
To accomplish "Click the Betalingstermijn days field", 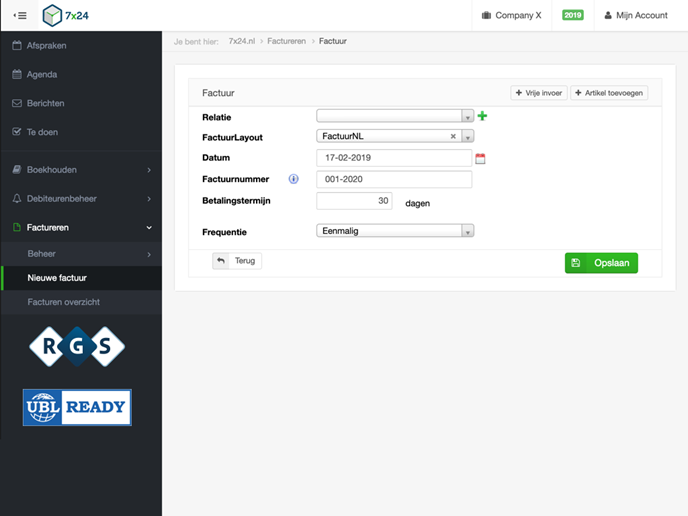I will pyautogui.click(x=354, y=201).
